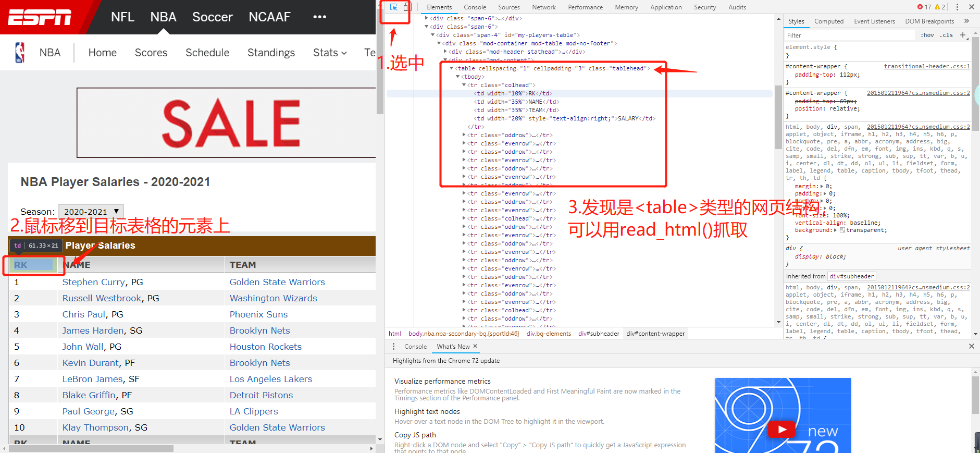The height and width of the screenshot is (453, 980).
Task: Collapse the mod-container mod-table div node
Action: click(x=439, y=43)
